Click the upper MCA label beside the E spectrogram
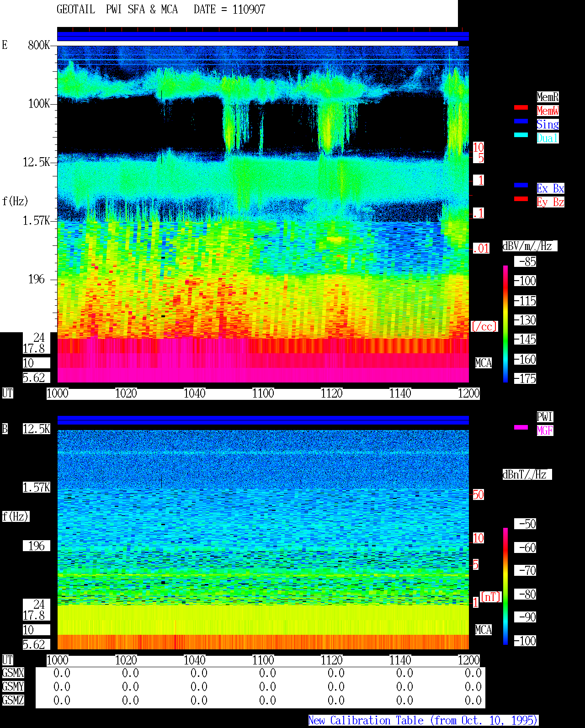Image resolution: width=585 pixels, height=728 pixels. coord(484,363)
